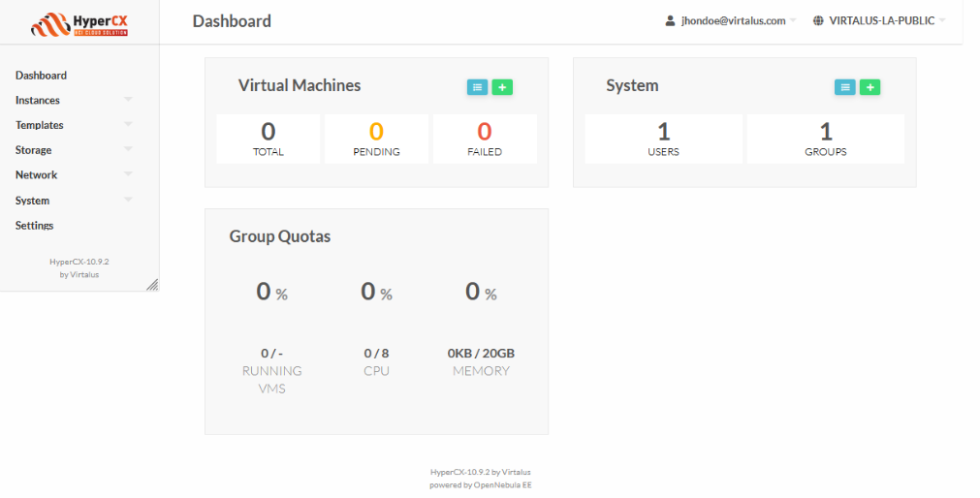
Task: Expand the Templates sidebar menu arrow
Action: [x=128, y=125]
